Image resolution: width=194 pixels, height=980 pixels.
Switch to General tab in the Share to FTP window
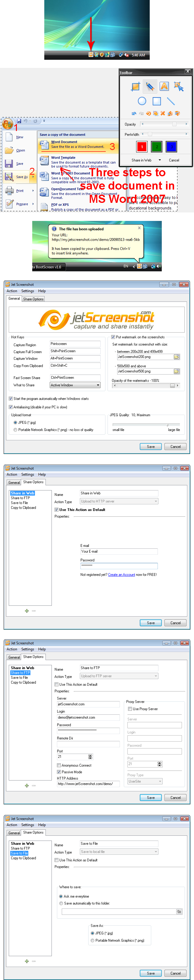pos(14,657)
